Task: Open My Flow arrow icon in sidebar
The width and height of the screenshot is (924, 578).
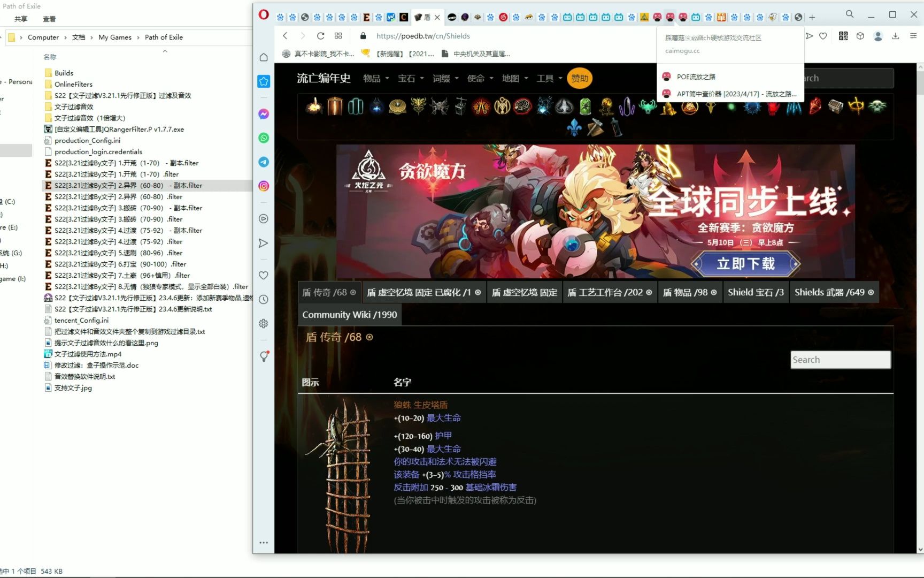Action: 264,243
